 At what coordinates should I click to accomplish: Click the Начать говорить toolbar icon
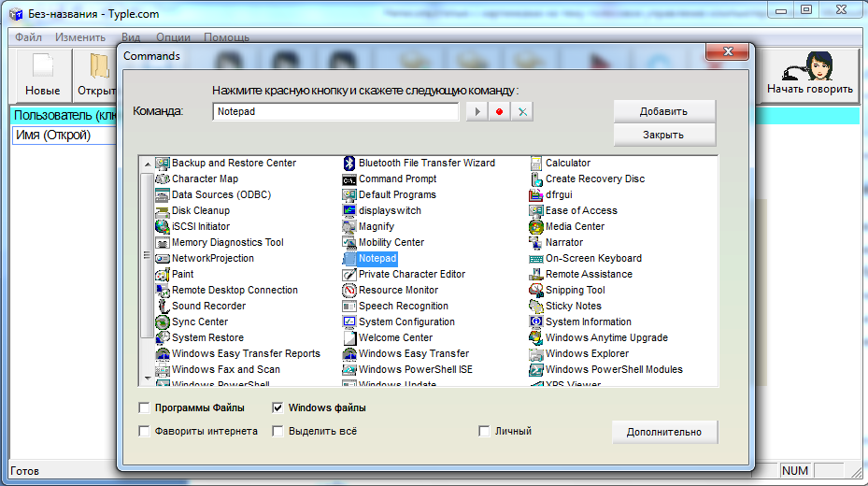809,67
